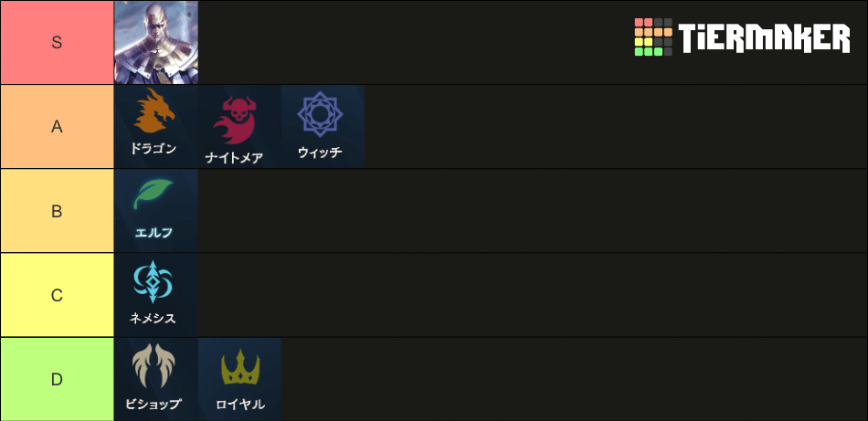The width and height of the screenshot is (868, 421).
Task: Click the Elf (エルフ) leaf icon
Action: [x=155, y=210]
